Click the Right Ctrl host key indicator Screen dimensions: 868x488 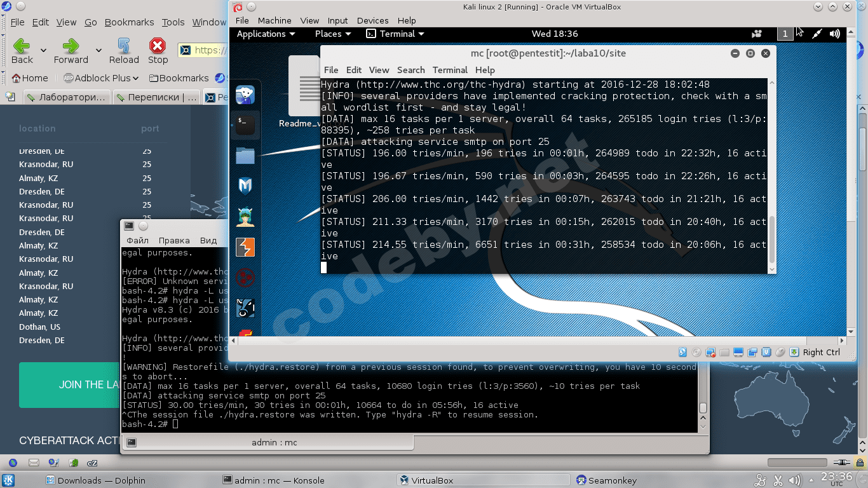[x=821, y=352]
